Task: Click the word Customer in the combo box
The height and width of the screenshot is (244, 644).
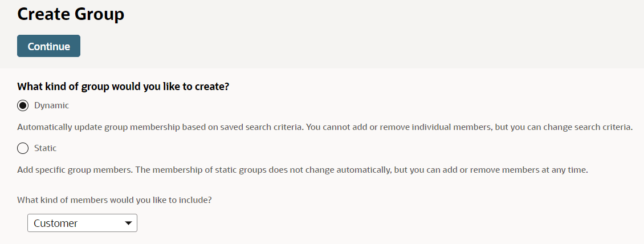Action: pyautogui.click(x=56, y=223)
